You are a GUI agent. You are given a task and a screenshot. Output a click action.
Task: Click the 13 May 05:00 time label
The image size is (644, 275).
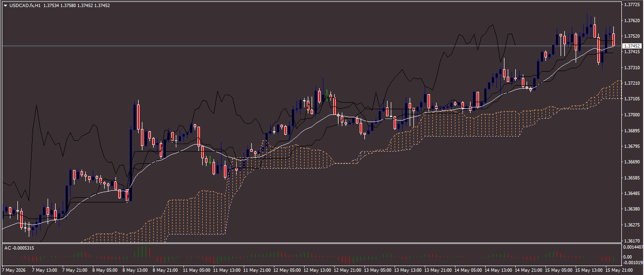click(x=377, y=271)
